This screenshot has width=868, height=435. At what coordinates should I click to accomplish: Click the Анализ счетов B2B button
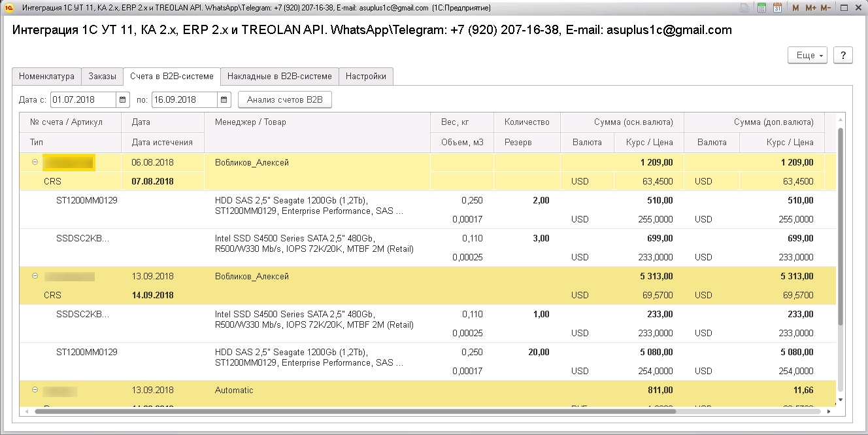[286, 99]
